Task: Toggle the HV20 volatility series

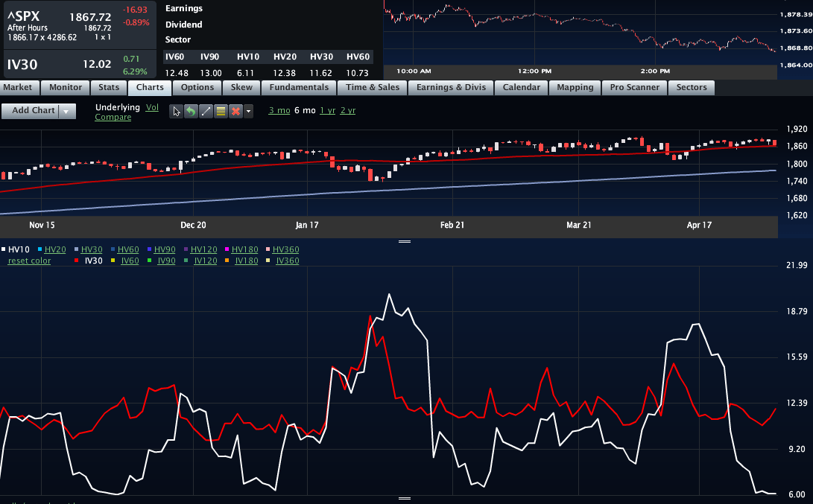Action: [x=54, y=249]
